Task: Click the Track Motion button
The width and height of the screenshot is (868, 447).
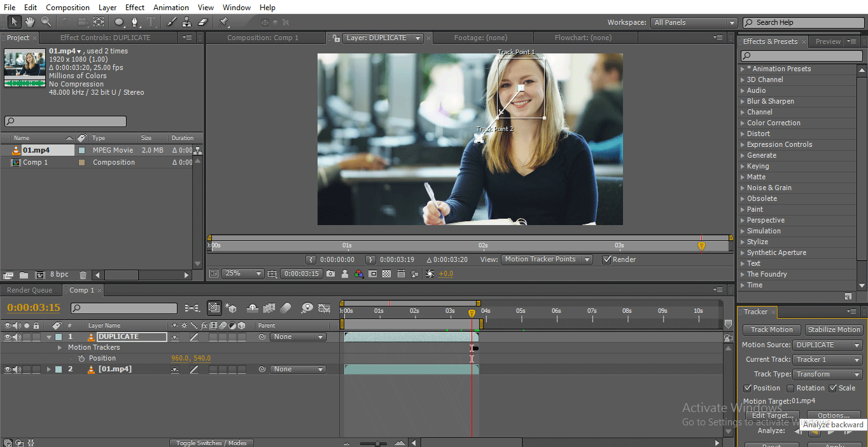Action: (771, 329)
